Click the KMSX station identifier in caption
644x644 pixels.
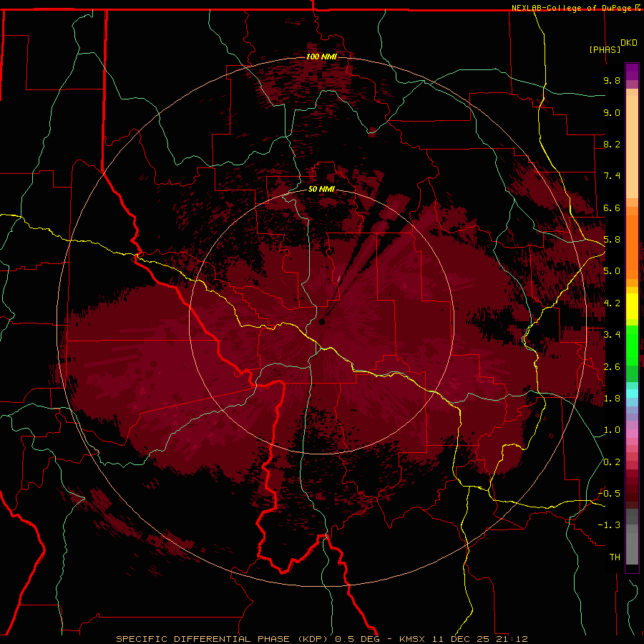(x=412, y=639)
